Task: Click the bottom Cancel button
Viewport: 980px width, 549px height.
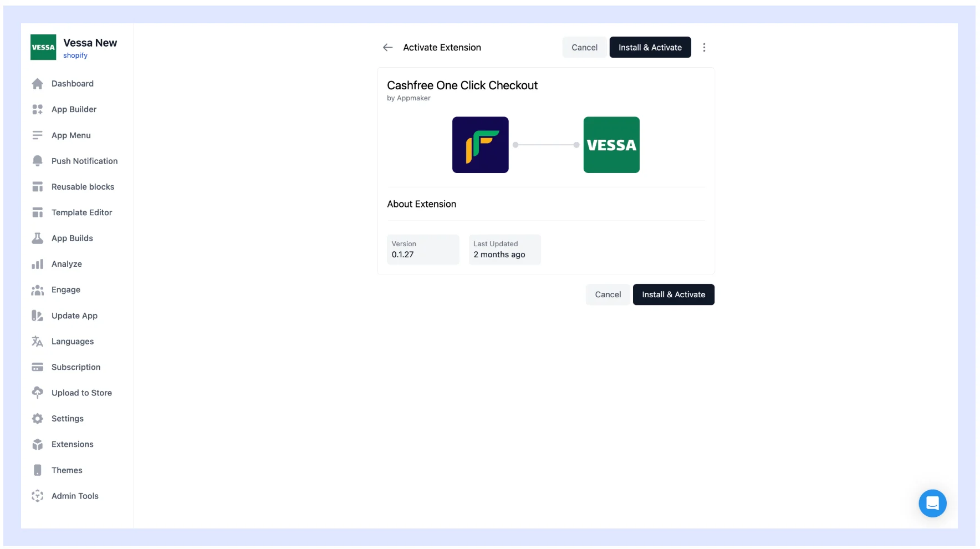Action: point(608,294)
